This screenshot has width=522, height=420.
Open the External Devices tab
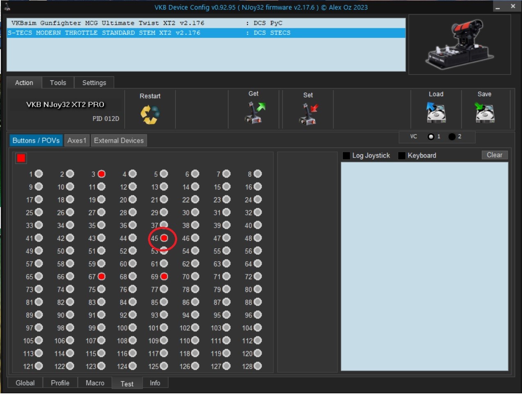pyautogui.click(x=119, y=140)
